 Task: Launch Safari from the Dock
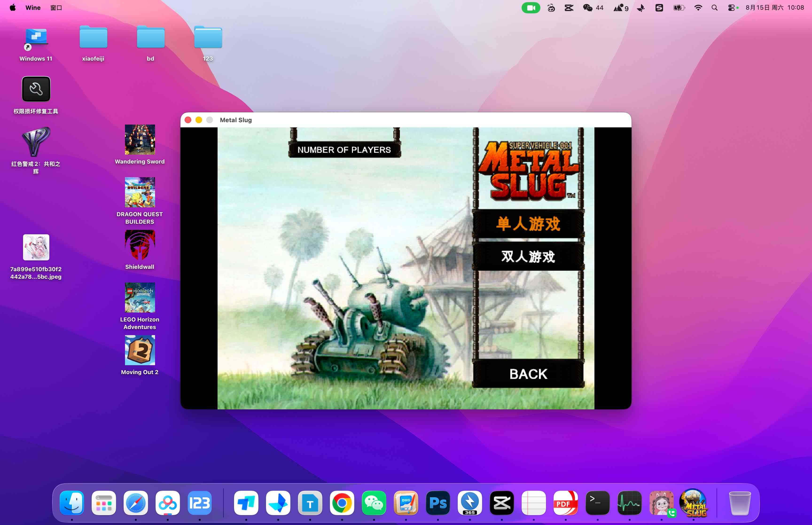click(x=136, y=503)
